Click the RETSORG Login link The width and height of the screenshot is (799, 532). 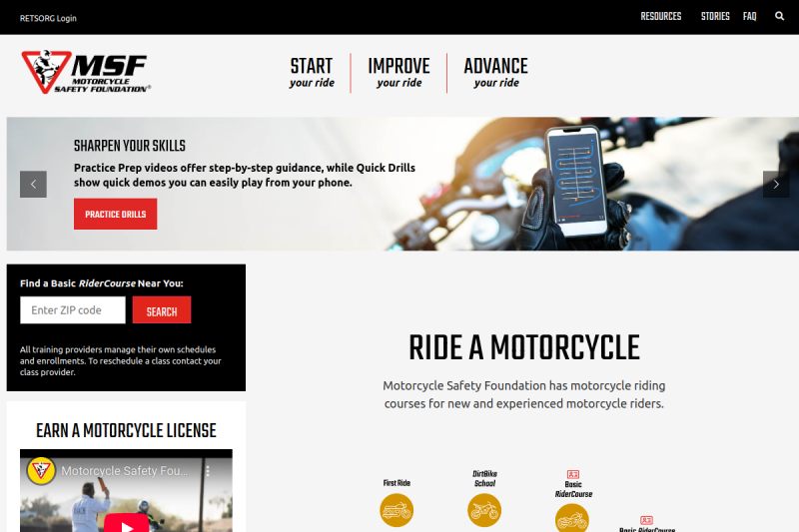point(48,18)
